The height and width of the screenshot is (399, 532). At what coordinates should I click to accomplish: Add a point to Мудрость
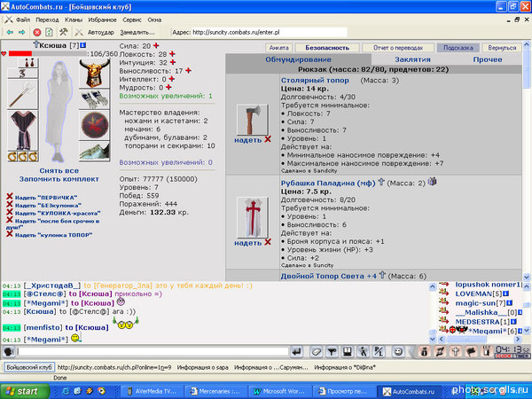168,87
